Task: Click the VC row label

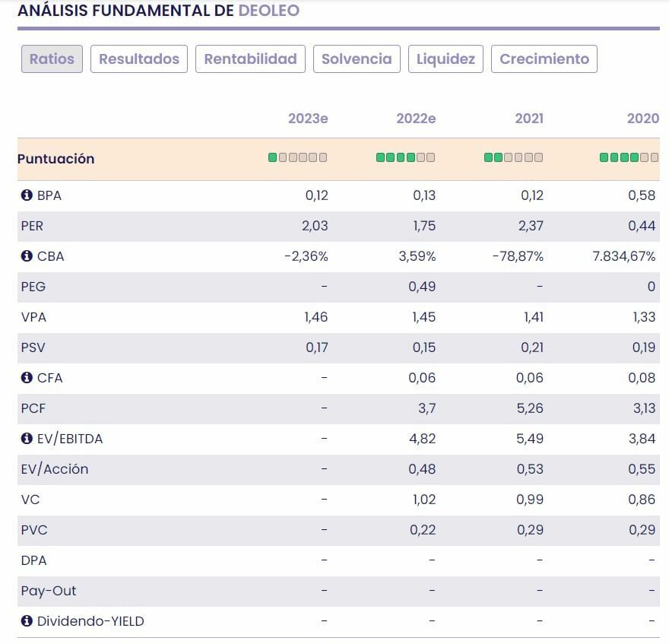Action: (30, 500)
